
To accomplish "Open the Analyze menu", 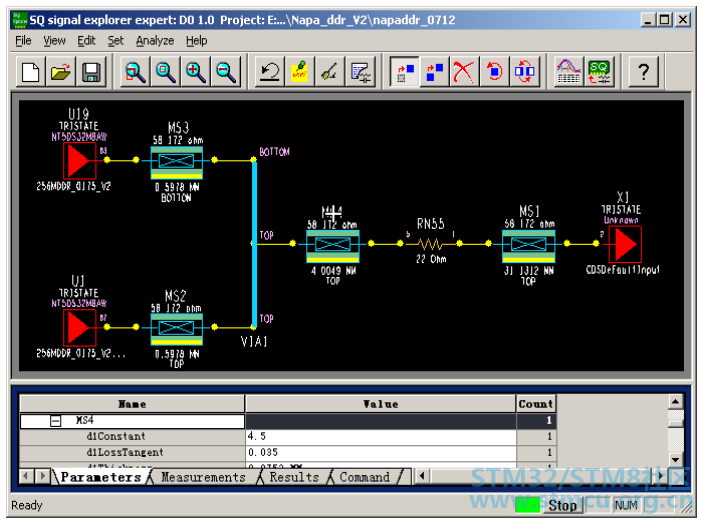I will click(x=155, y=41).
